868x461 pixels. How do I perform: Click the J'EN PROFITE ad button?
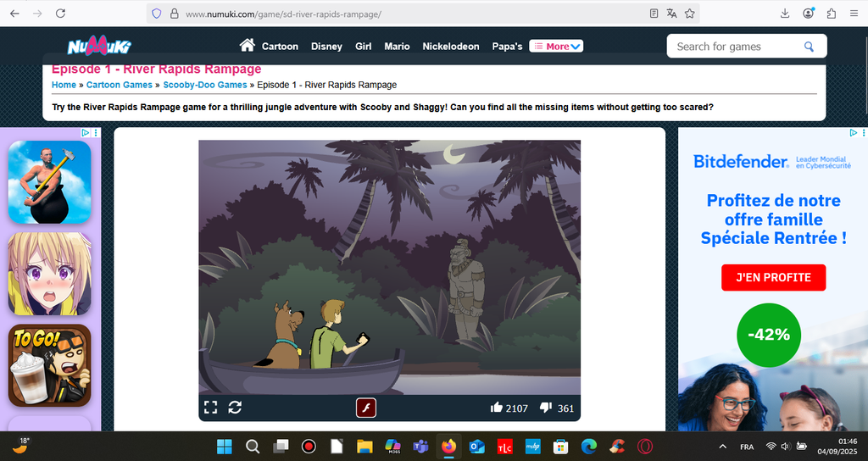point(773,277)
